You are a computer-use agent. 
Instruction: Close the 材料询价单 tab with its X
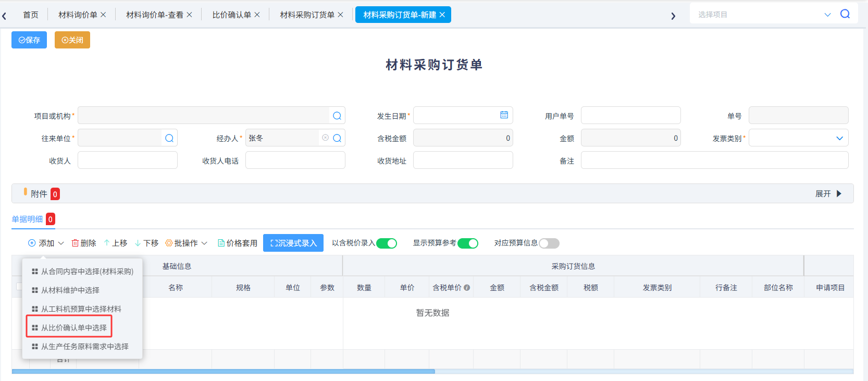tap(103, 15)
